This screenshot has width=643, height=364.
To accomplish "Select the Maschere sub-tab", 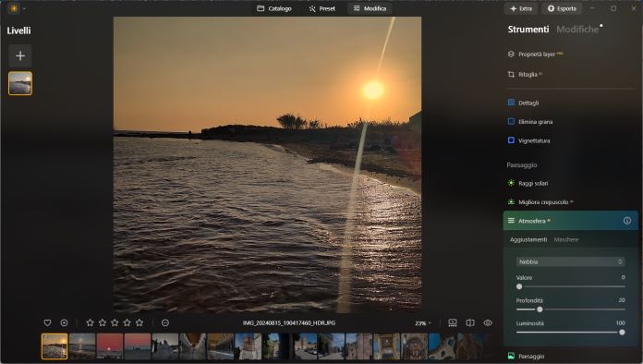I will 566,239.
